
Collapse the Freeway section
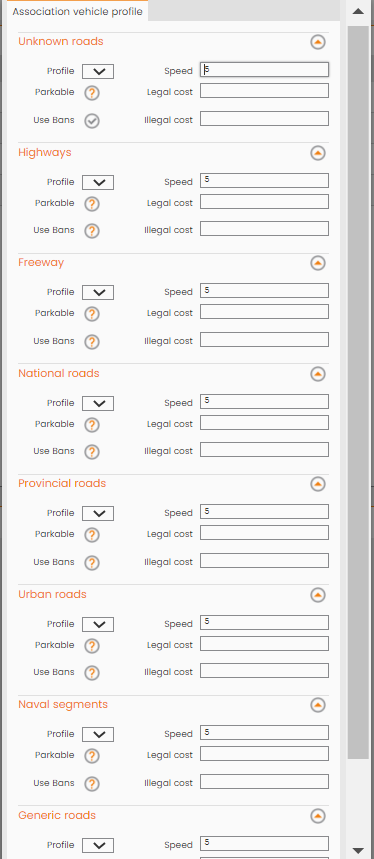click(x=318, y=263)
